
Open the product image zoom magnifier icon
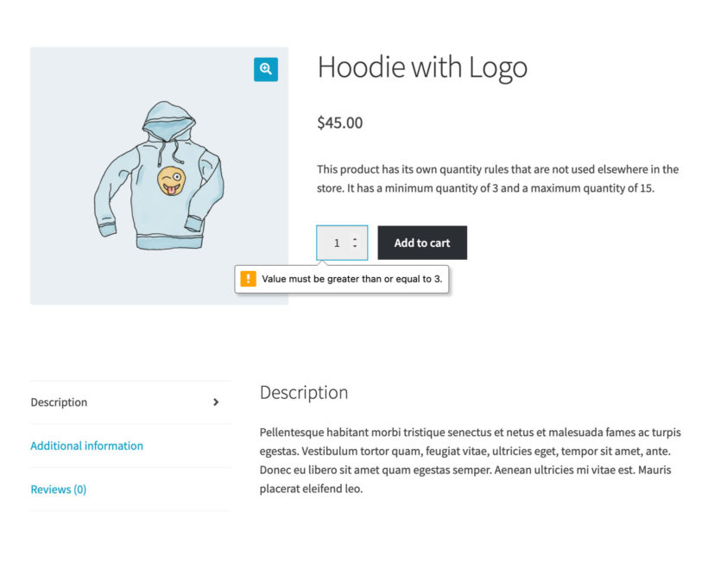(265, 70)
